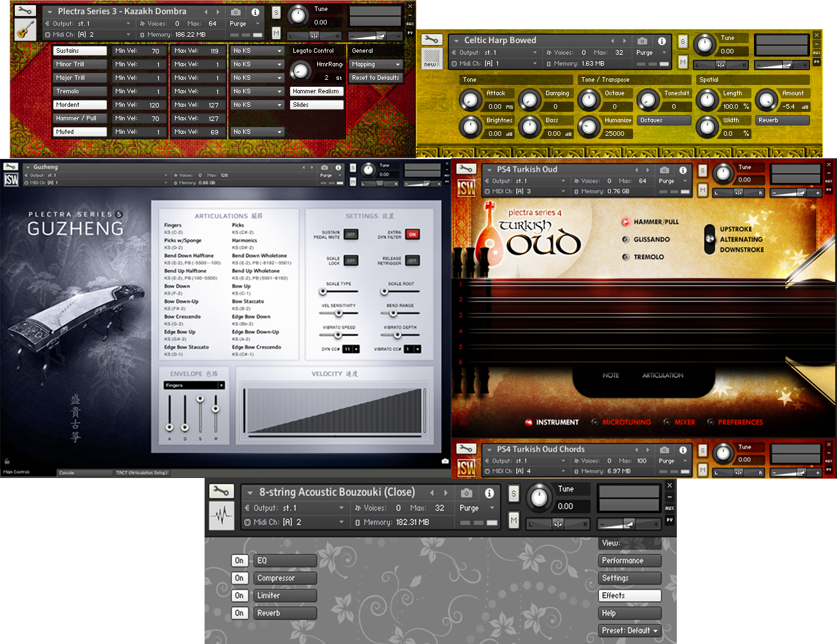The image size is (837, 644).
Task: Click the wrench icon on PS4 Turkish Oud Chords
Action: pos(466,449)
